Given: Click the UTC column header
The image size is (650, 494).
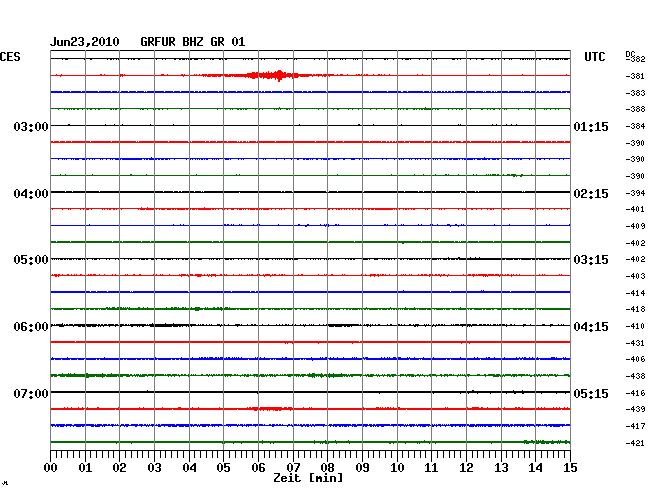Looking at the screenshot, I should point(594,57).
